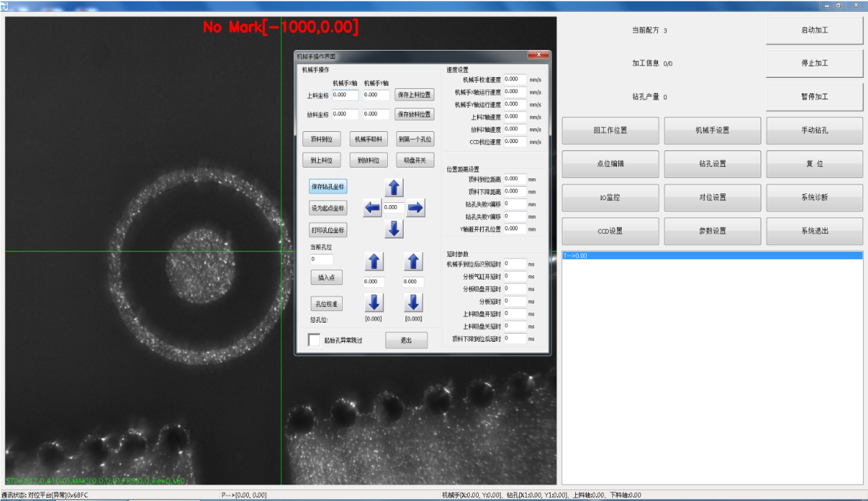The image size is (868, 501).
Task: Click the lower-right pair down arrow
Action: coord(413,302)
